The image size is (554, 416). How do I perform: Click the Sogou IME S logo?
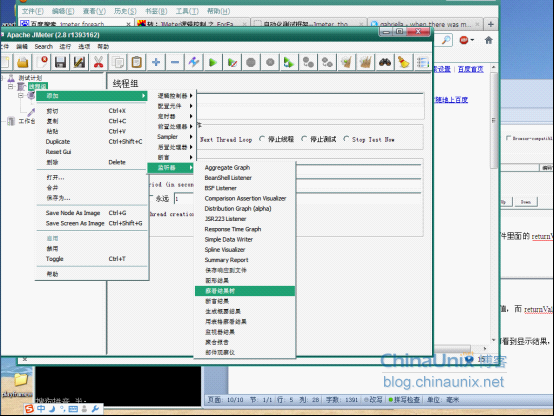click(x=29, y=409)
